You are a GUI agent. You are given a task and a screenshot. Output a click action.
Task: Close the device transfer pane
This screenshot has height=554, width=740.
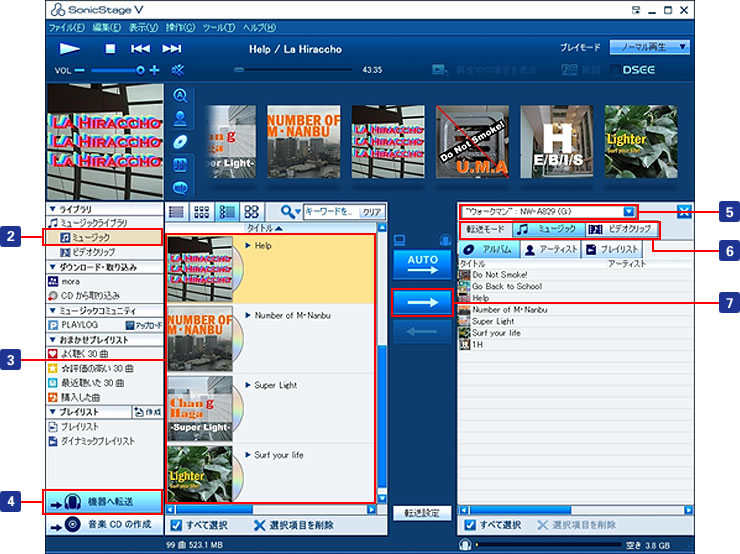click(684, 211)
